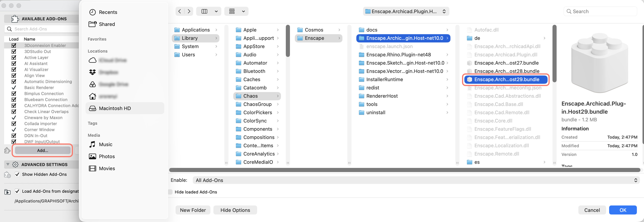Select the Dropbox icon in the sidebar
Screen dimensions: 644x222
pos(92,72)
